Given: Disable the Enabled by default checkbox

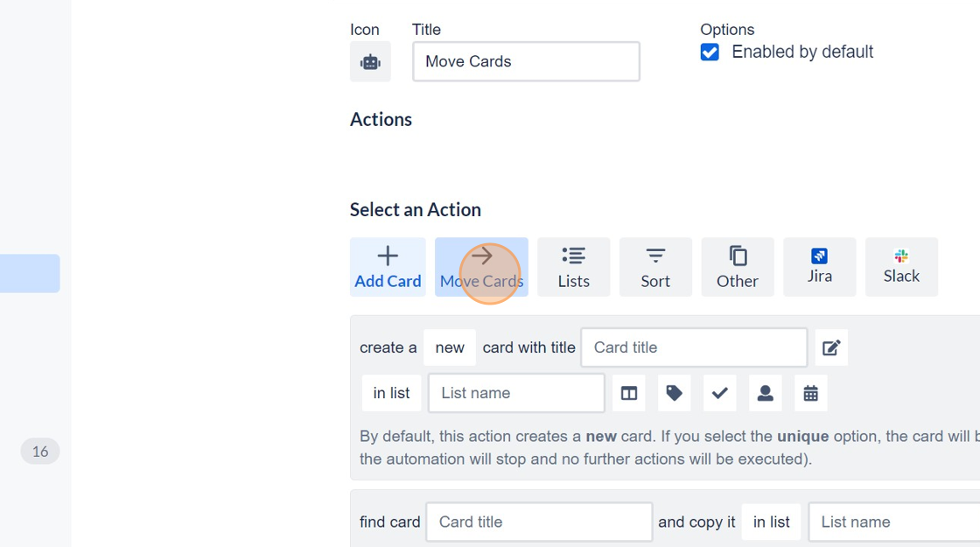Looking at the screenshot, I should point(710,52).
